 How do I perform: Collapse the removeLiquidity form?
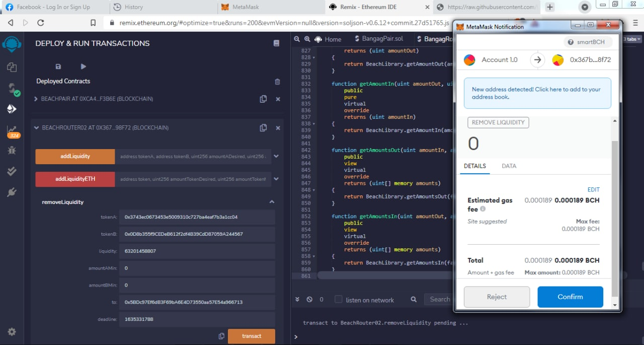pos(272,202)
